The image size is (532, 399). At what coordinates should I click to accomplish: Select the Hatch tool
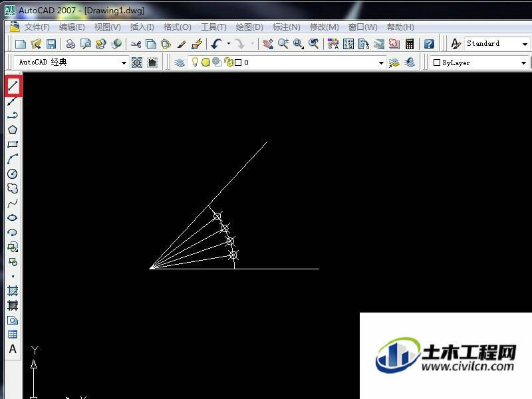point(13,291)
